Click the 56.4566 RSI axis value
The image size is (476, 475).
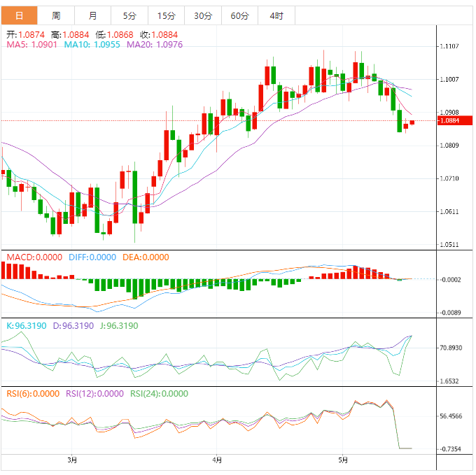[451, 416]
